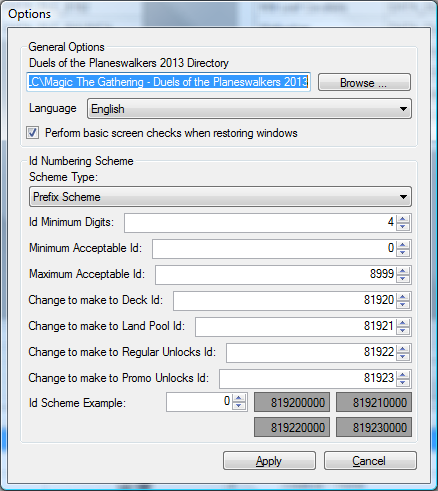
Task: Decrease Regular Unlocks Id change value
Action: tap(403, 357)
